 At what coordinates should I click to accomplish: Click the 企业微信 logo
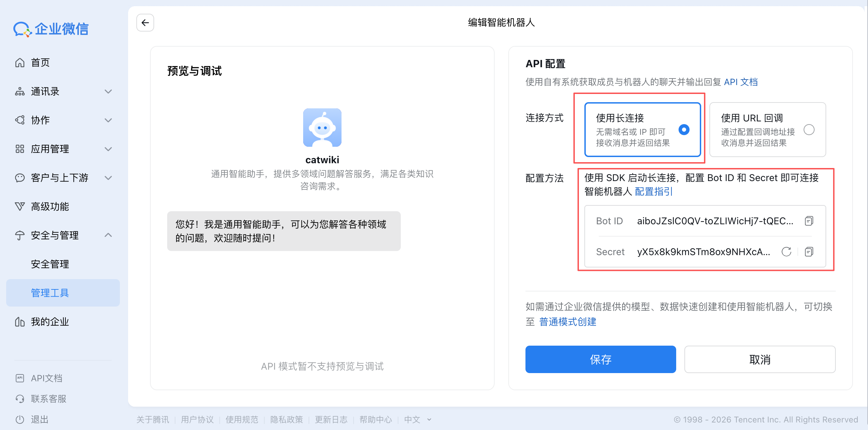point(51,29)
